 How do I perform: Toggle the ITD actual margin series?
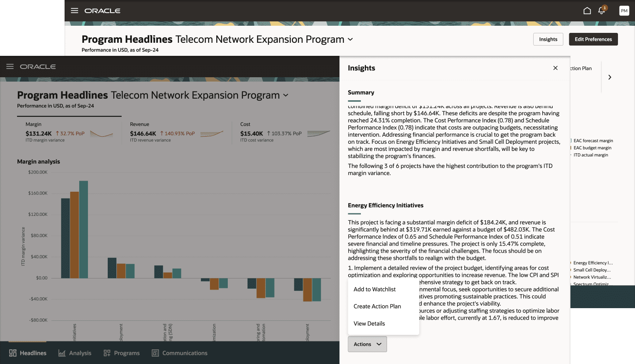click(591, 155)
